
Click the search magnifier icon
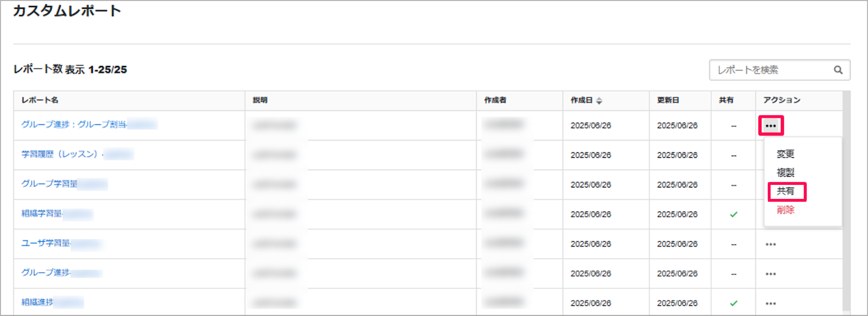(x=838, y=70)
